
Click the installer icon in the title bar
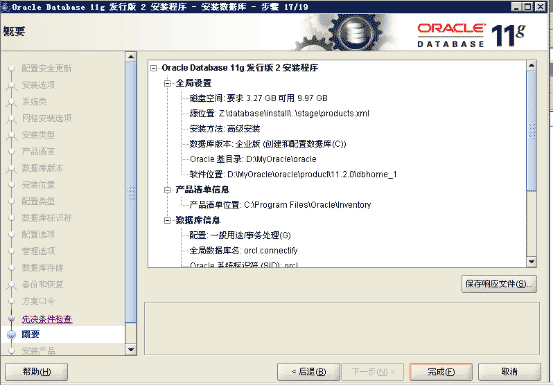tap(6, 7)
